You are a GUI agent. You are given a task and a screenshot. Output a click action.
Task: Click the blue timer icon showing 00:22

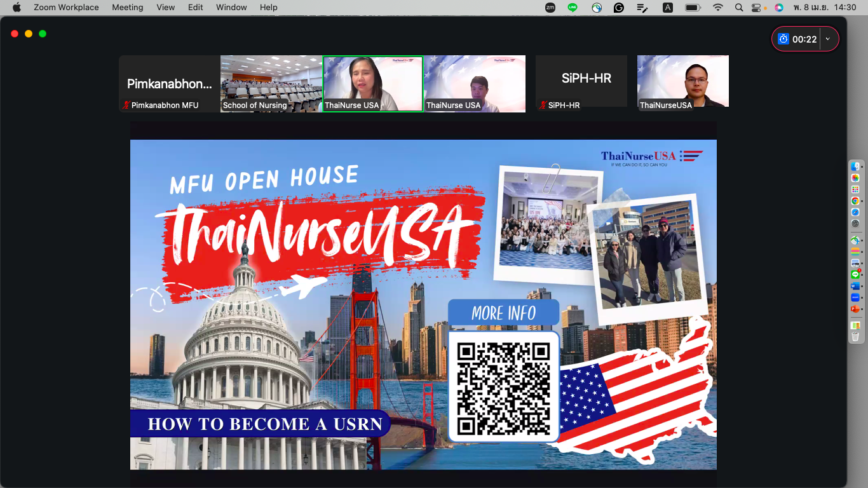click(783, 39)
